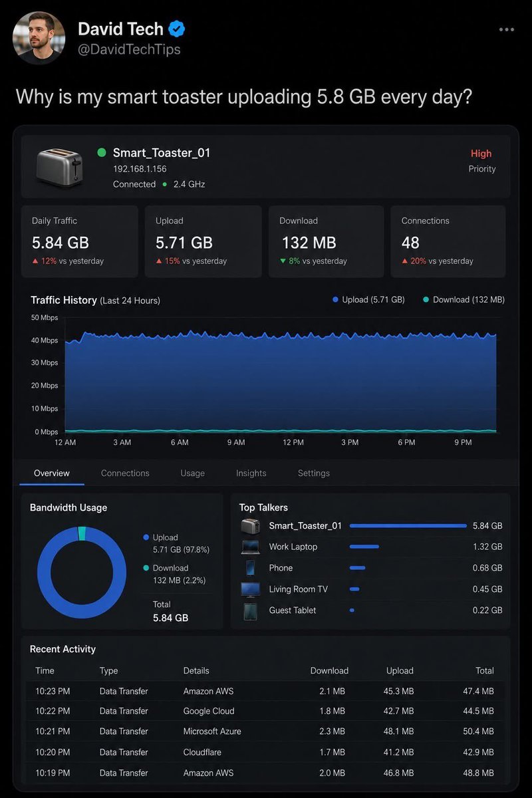Select the Smart_Toaster_01 usage bar in Top Talkers
The image size is (532, 798).
point(408,526)
